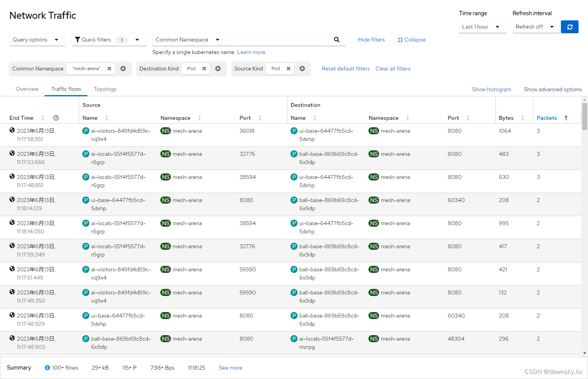The image size is (588, 379).
Task: Click the 115+ P summary value
Action: tap(129, 368)
